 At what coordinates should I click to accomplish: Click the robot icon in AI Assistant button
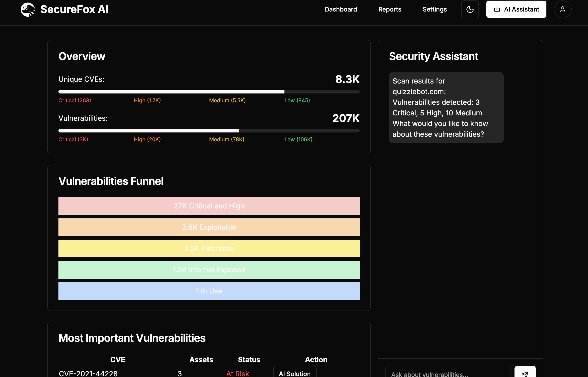click(x=497, y=10)
